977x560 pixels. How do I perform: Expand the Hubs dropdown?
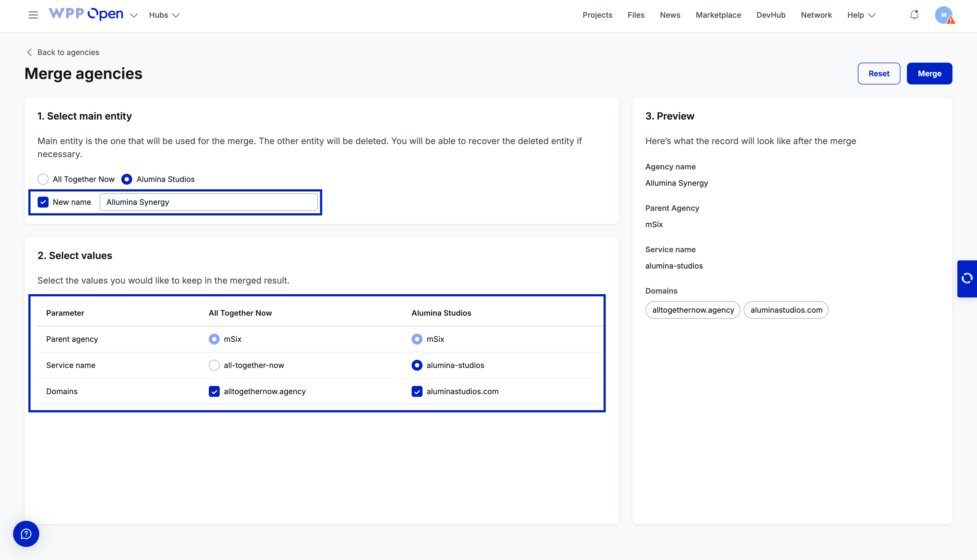(164, 15)
